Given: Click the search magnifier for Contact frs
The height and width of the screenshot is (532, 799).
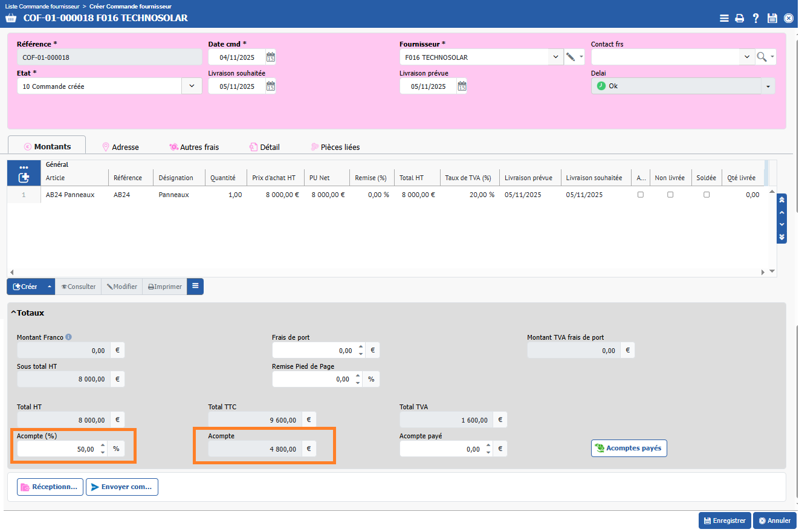Looking at the screenshot, I should click(762, 57).
